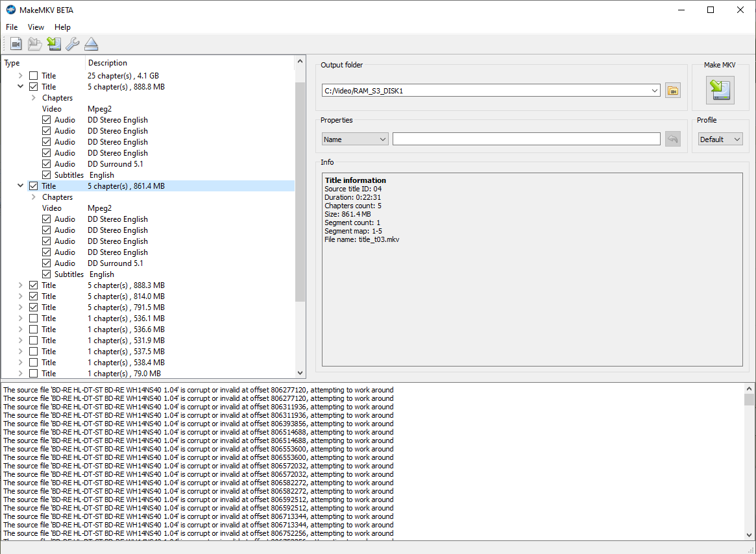Expand the 814.0 MB title node

coord(20,296)
